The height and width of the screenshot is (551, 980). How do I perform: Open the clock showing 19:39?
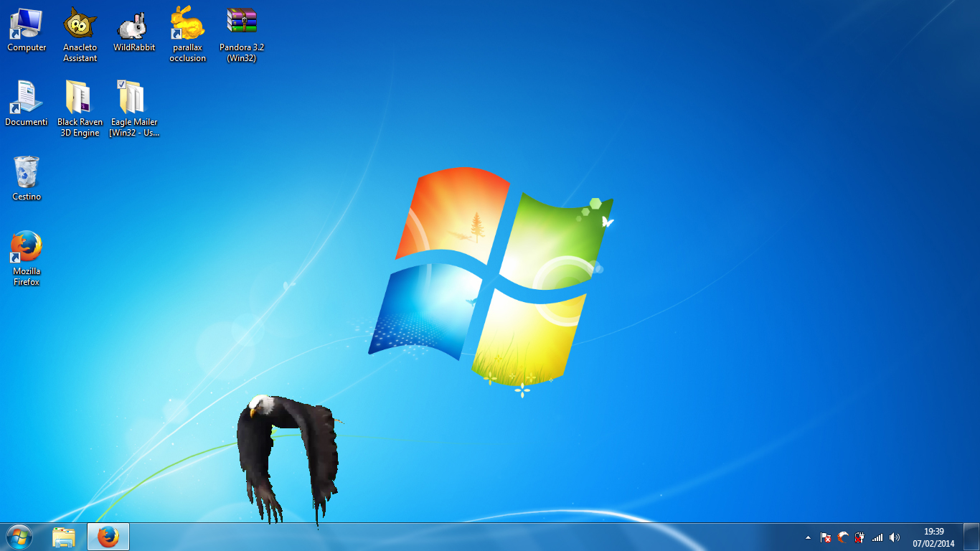click(933, 537)
